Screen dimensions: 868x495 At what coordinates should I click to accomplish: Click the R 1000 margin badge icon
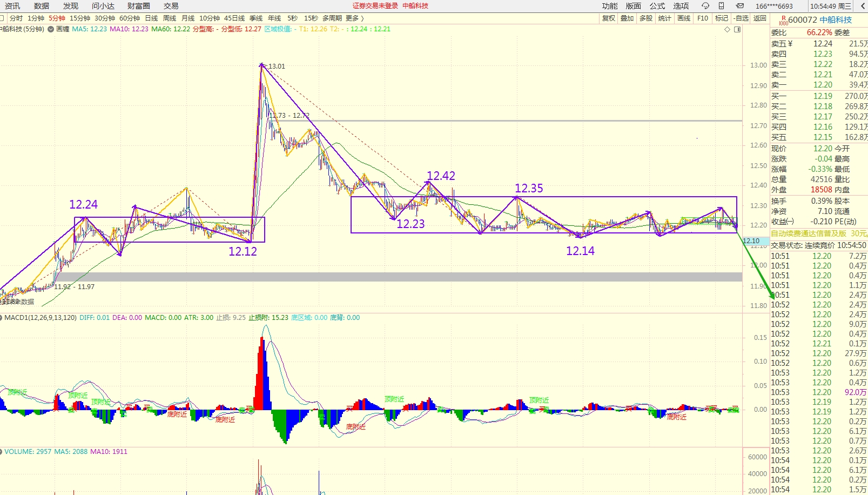[783, 21]
